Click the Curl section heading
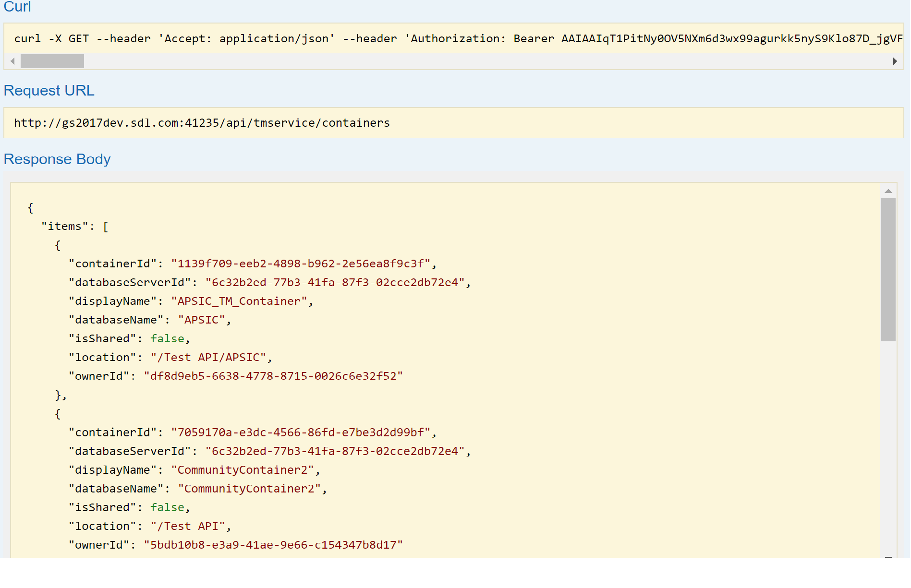Screen dimensions: 911x588 coord(17,7)
